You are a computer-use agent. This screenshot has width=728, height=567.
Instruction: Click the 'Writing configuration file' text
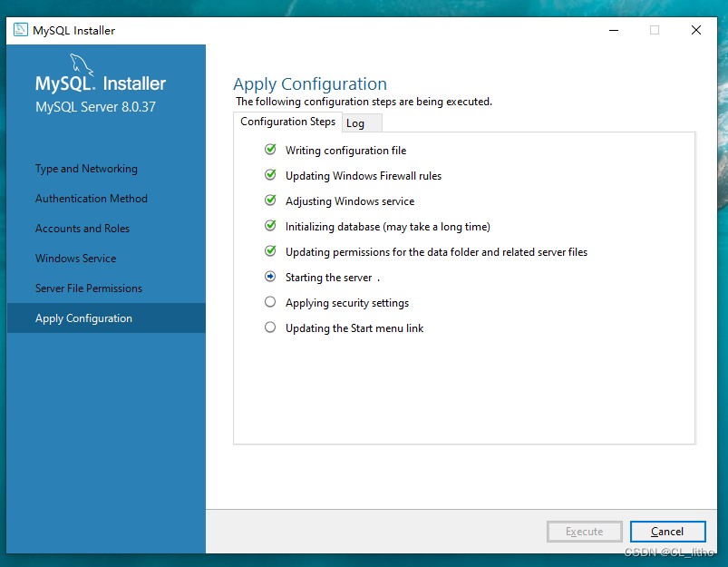click(346, 151)
